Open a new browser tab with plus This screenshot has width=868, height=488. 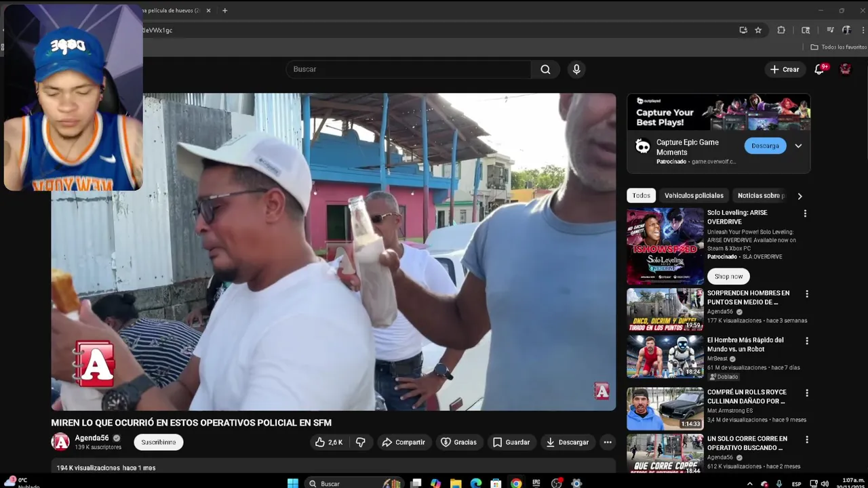click(x=224, y=10)
